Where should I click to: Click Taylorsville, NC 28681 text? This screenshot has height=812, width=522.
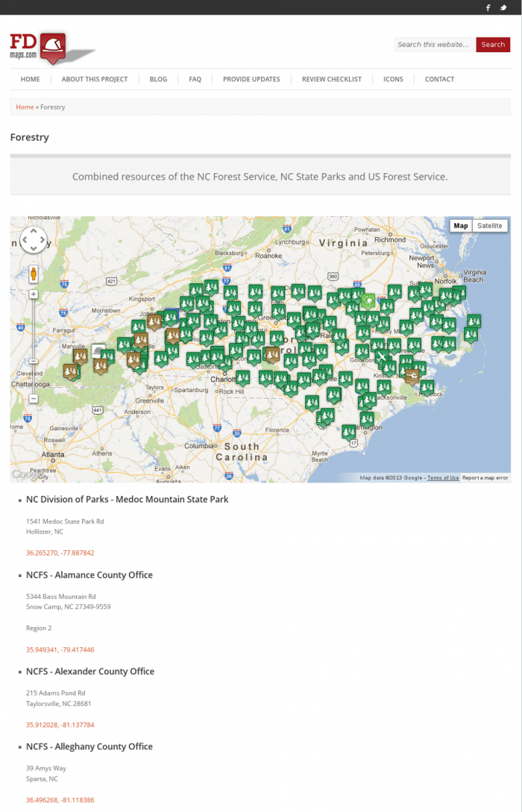point(58,704)
